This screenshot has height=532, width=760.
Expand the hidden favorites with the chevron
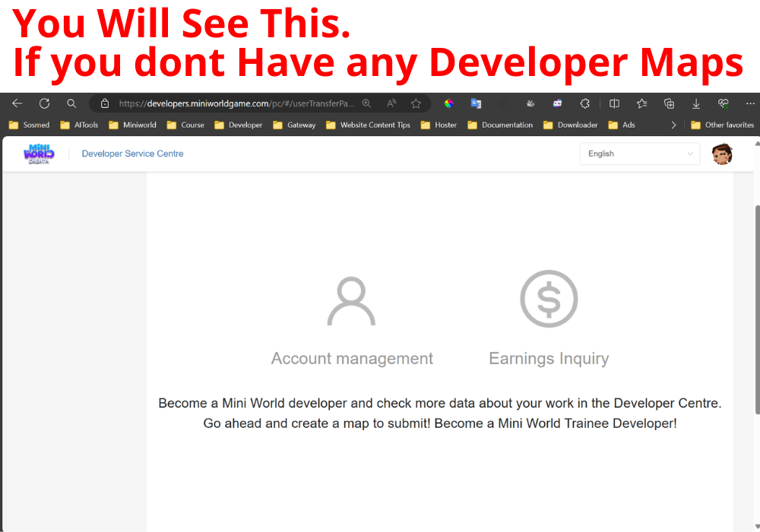[673, 125]
